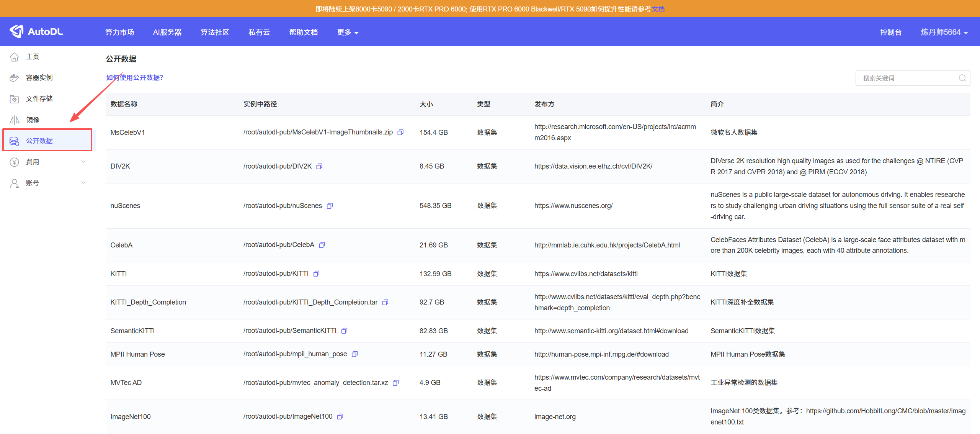Click the copy icon next to /root/autodl-pub/DIV2K path
980x434 pixels.
[x=319, y=166]
